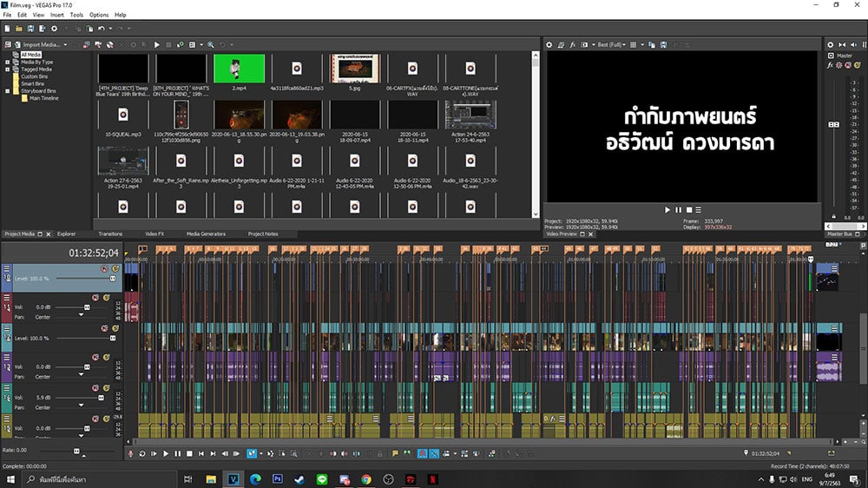
Task: Toggle the Enable Snapping magnet icon
Action: 423,453
